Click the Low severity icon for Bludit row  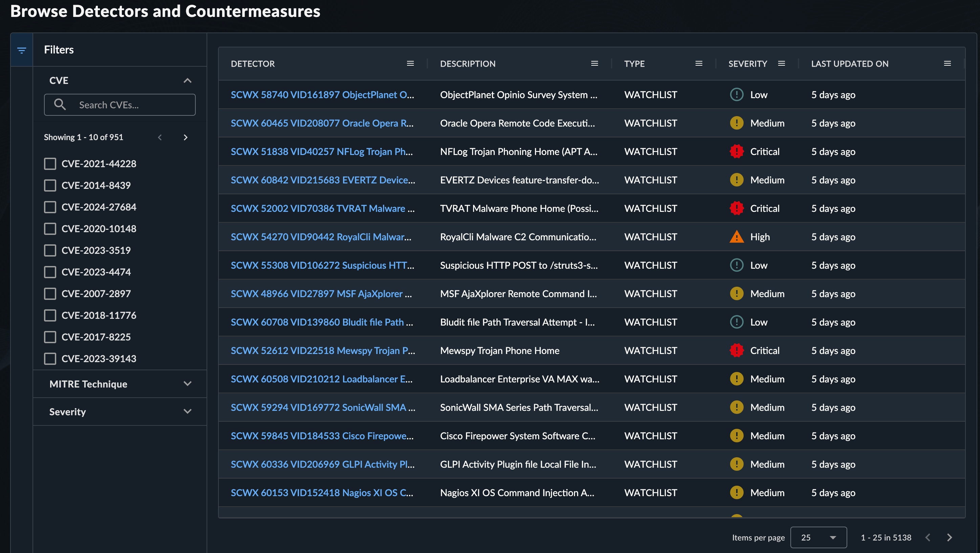pos(737,322)
